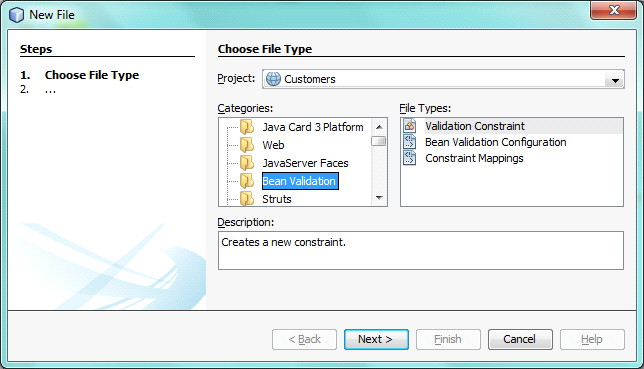Click the Web category folder icon
The image size is (644, 369).
click(x=247, y=145)
